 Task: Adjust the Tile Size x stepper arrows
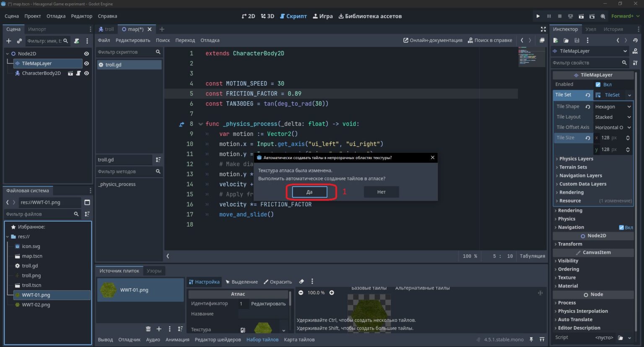pos(628,138)
